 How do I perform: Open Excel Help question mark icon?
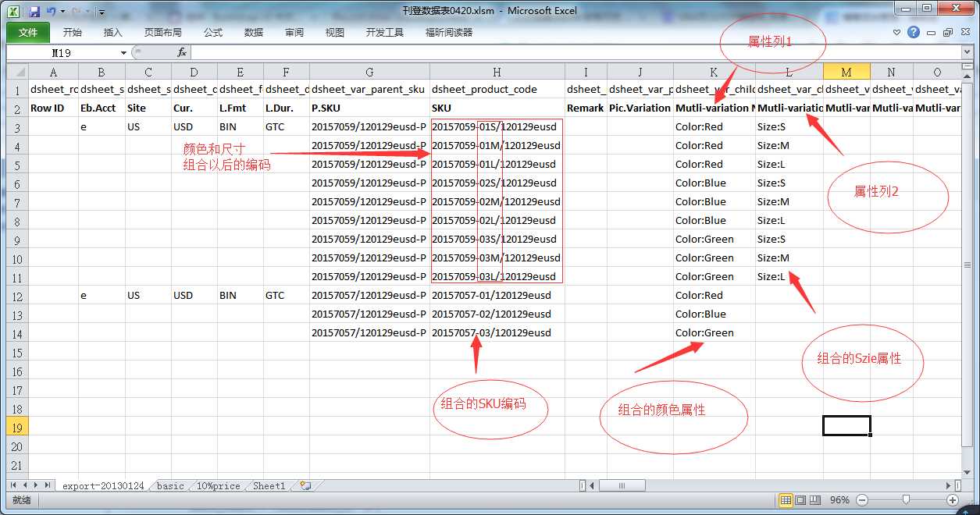click(914, 32)
